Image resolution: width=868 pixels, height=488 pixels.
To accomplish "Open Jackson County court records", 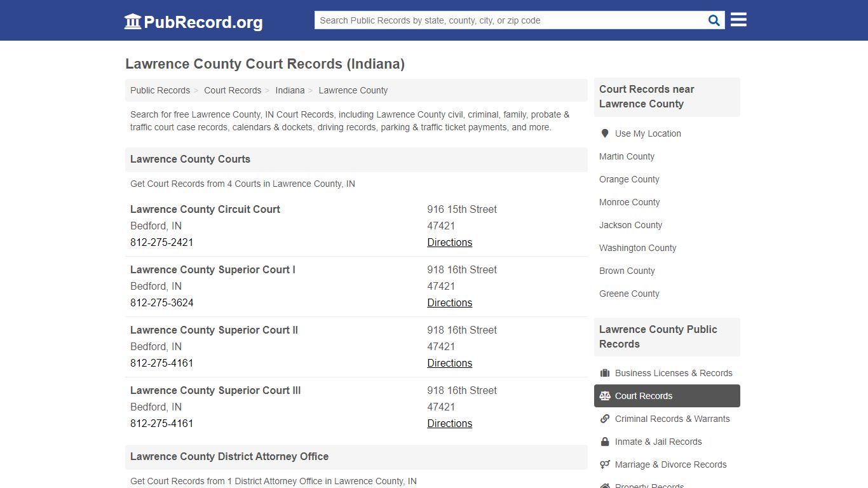I will click(630, 225).
